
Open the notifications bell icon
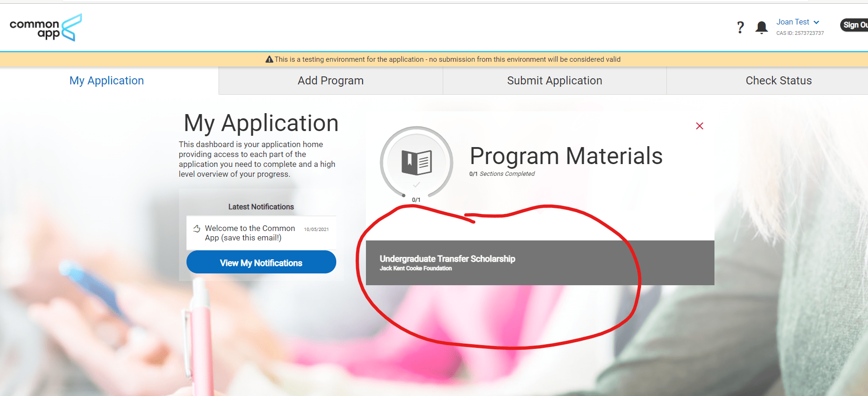pos(762,27)
